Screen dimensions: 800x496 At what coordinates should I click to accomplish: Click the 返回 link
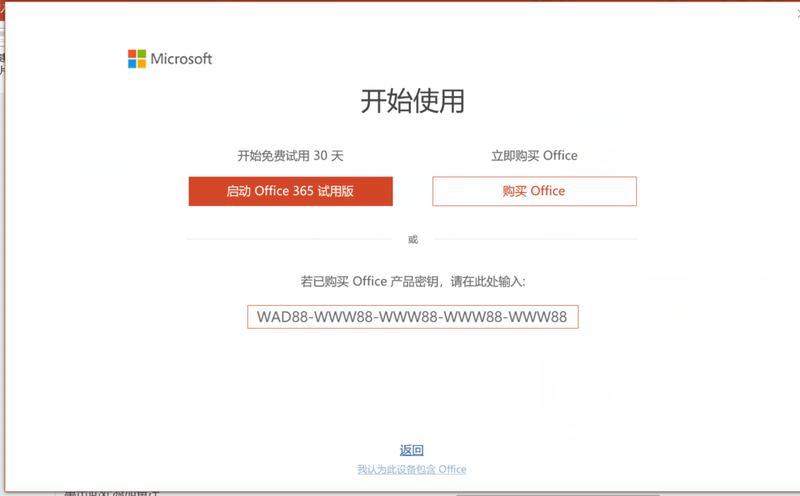(412, 450)
